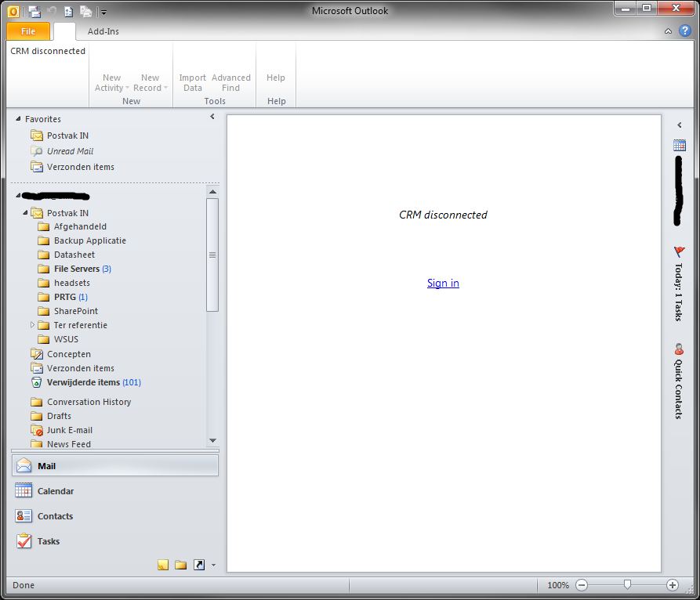Open the Datasheet folder
Screen dimensions: 700x600
coord(74,255)
